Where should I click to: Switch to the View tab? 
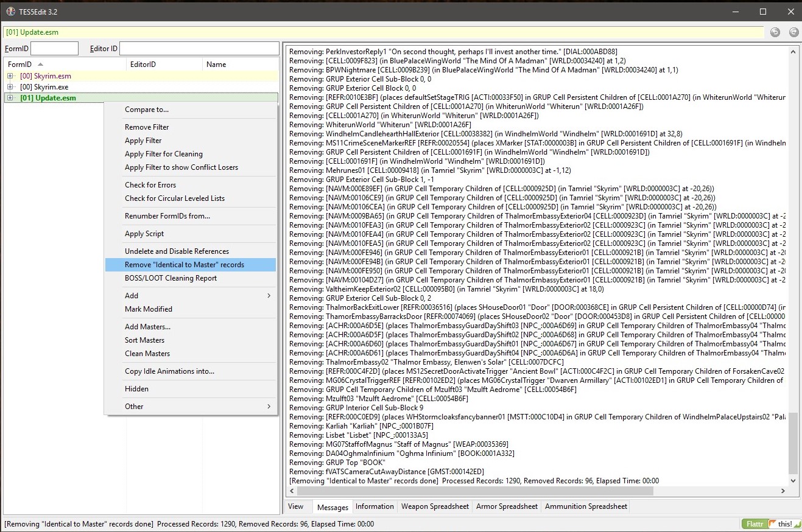click(295, 506)
